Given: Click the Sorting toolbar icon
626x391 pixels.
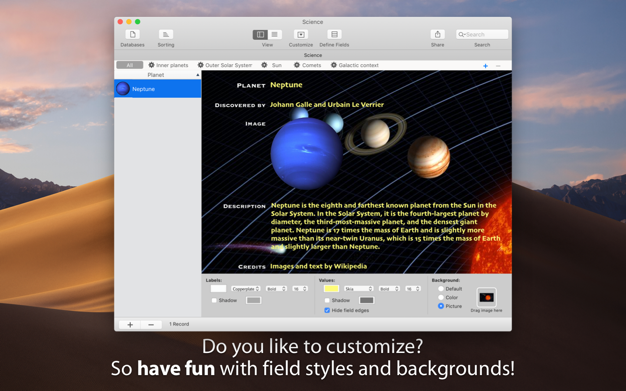Looking at the screenshot, I should [166, 34].
